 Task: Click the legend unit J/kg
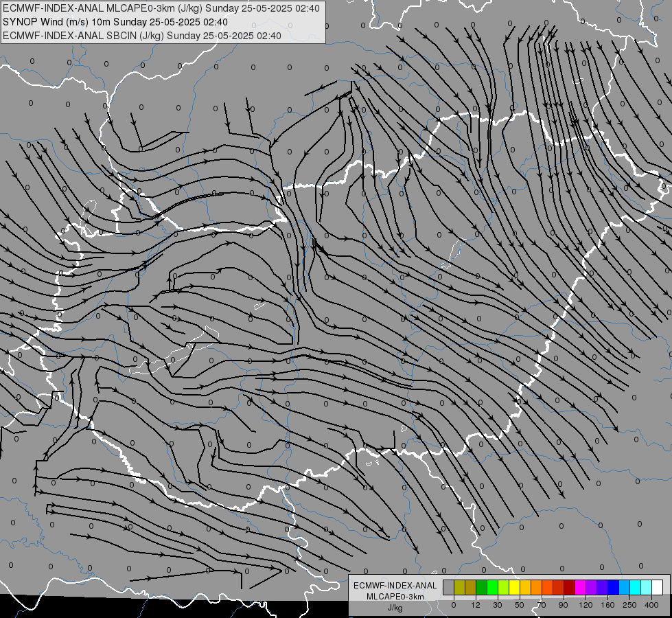point(395,608)
